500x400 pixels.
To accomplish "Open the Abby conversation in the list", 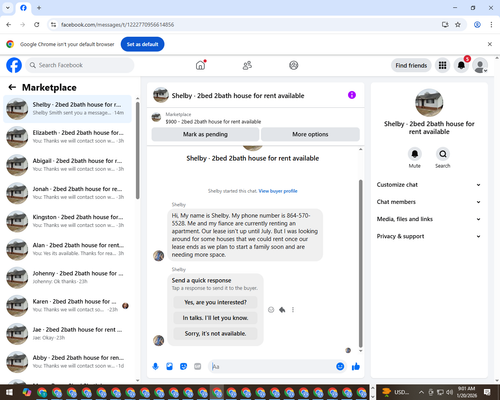I will (67, 362).
